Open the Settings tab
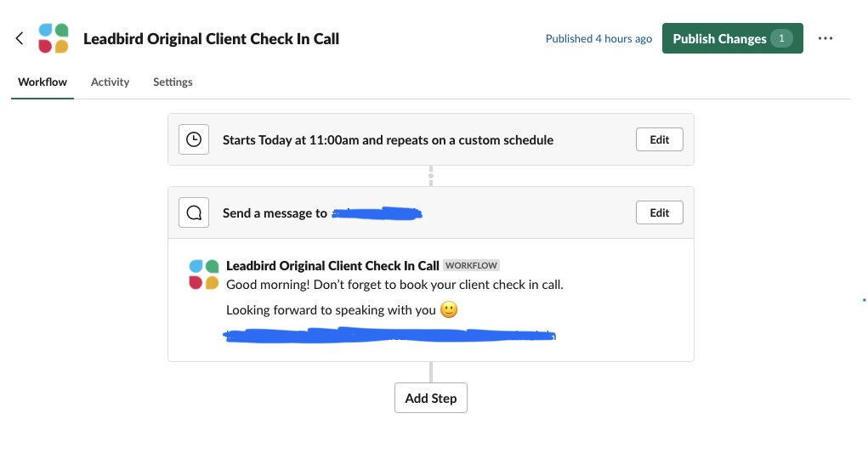Viewport: 868px width, 470px height. [173, 82]
